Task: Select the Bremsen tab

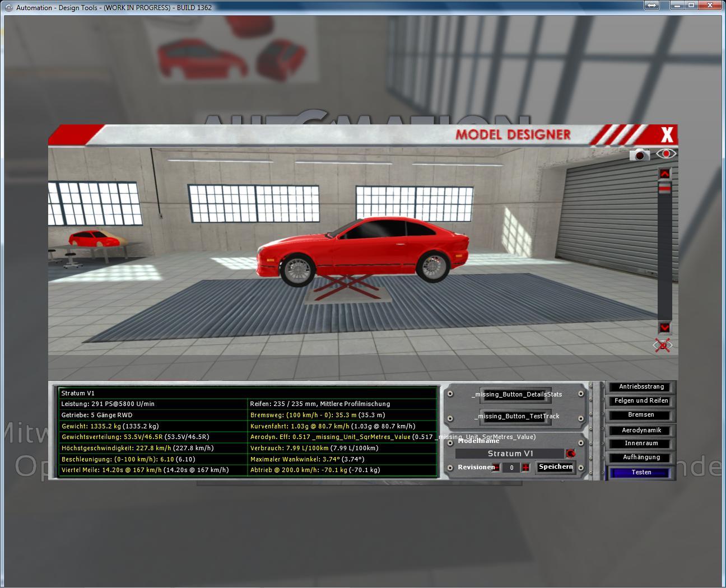Action: (641, 415)
